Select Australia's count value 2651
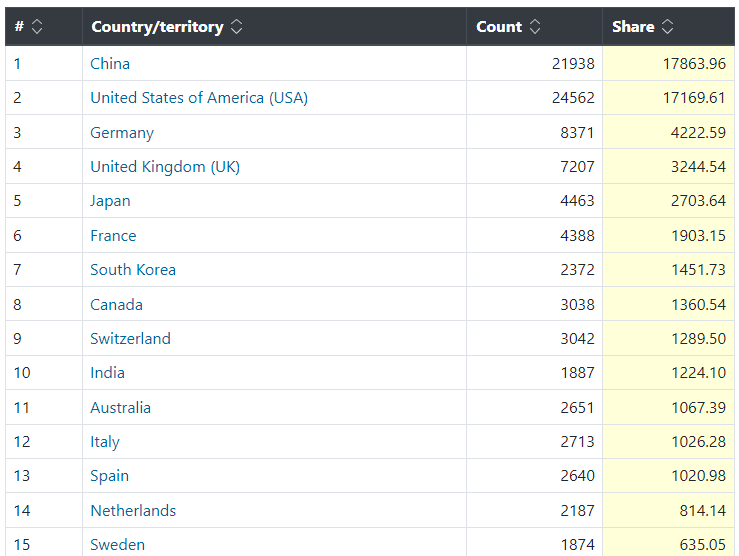Image resolution: width=739 pixels, height=556 pixels. [577, 408]
